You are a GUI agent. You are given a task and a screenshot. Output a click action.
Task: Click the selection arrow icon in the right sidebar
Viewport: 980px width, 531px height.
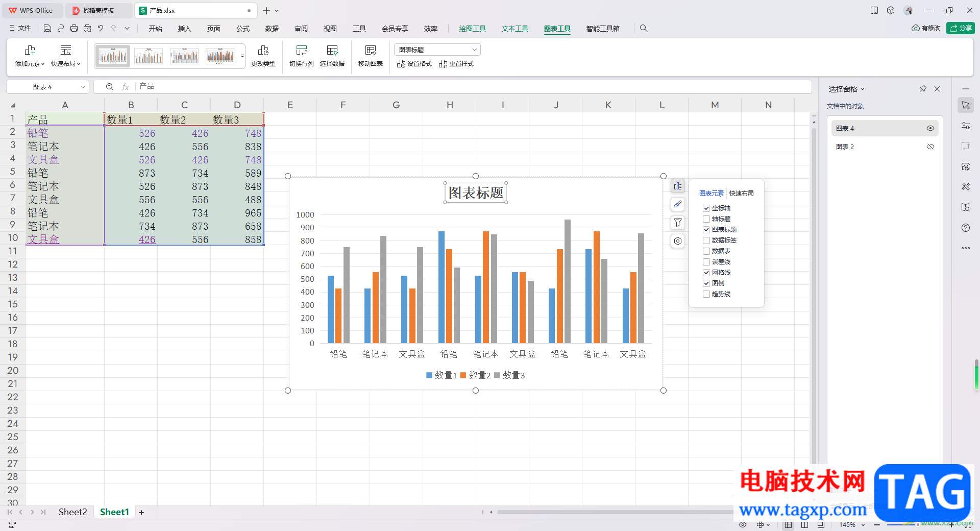pos(965,105)
